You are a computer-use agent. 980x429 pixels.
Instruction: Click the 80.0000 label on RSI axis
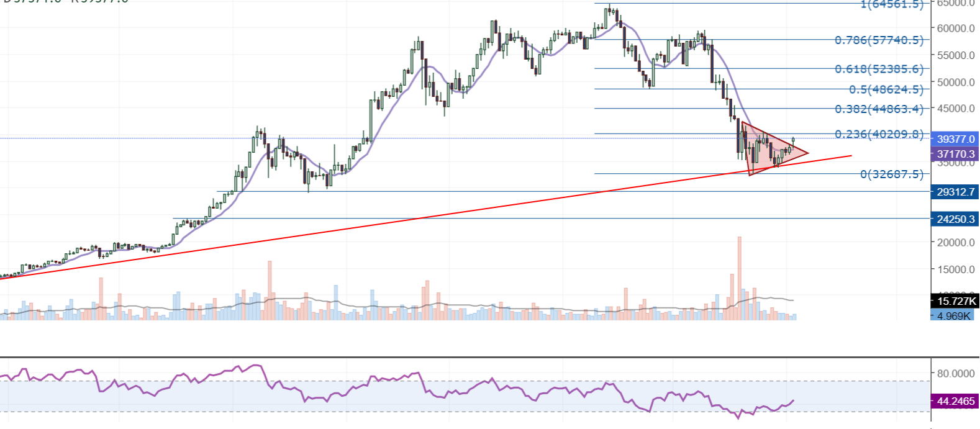click(955, 374)
